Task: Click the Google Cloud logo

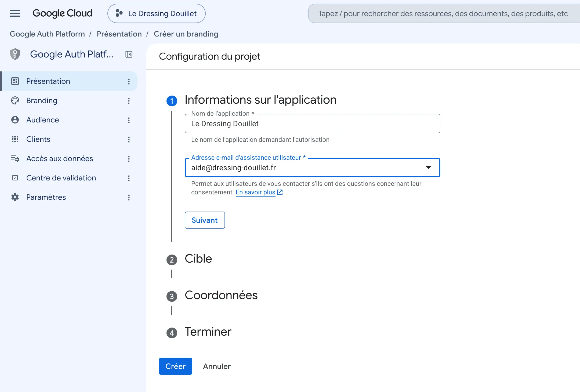Action: (x=63, y=13)
